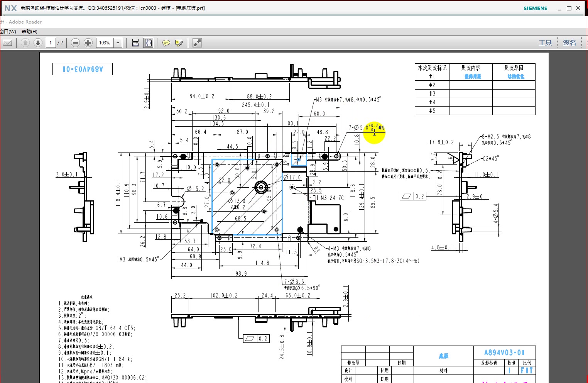Click the C2*45° chamfer note

(x=491, y=158)
